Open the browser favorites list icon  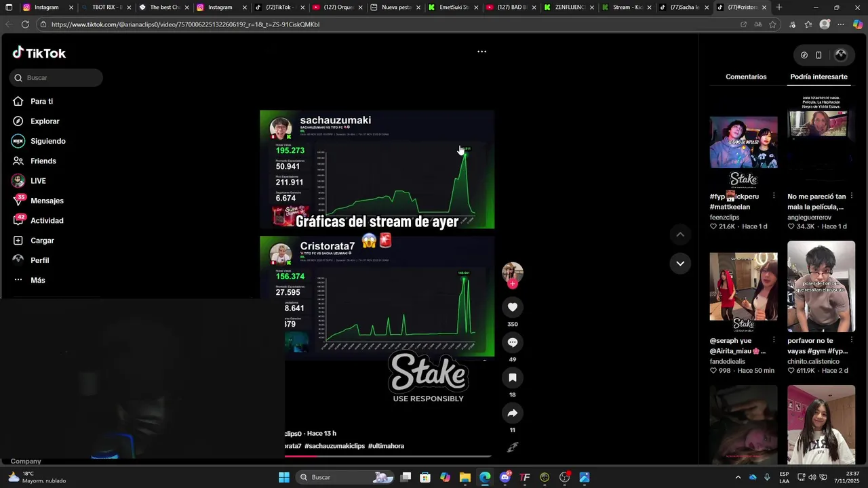pos(808,24)
